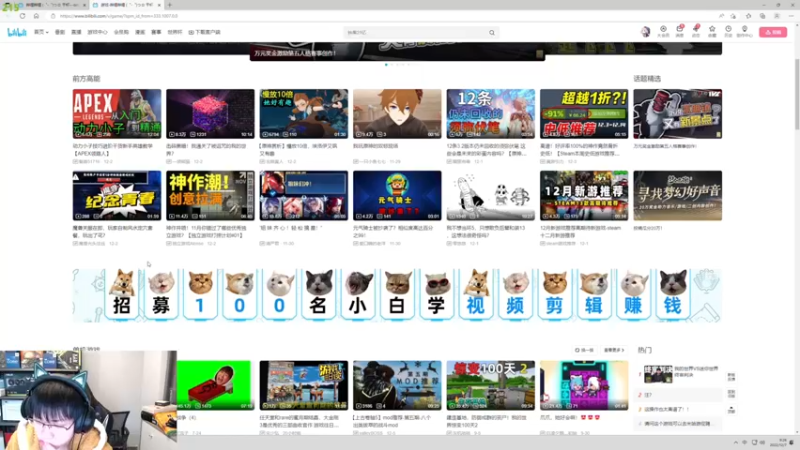
Task: Open the 收藏 favorites star icon
Action: tap(712, 32)
